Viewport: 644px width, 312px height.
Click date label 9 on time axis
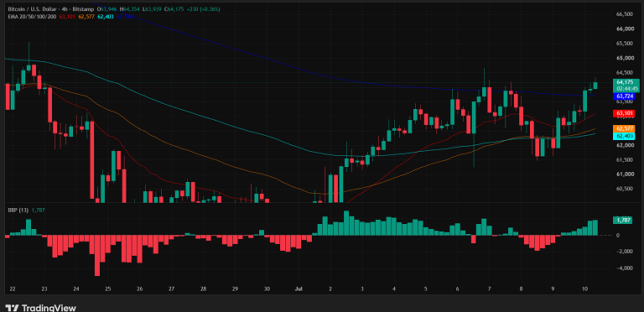pos(553,289)
